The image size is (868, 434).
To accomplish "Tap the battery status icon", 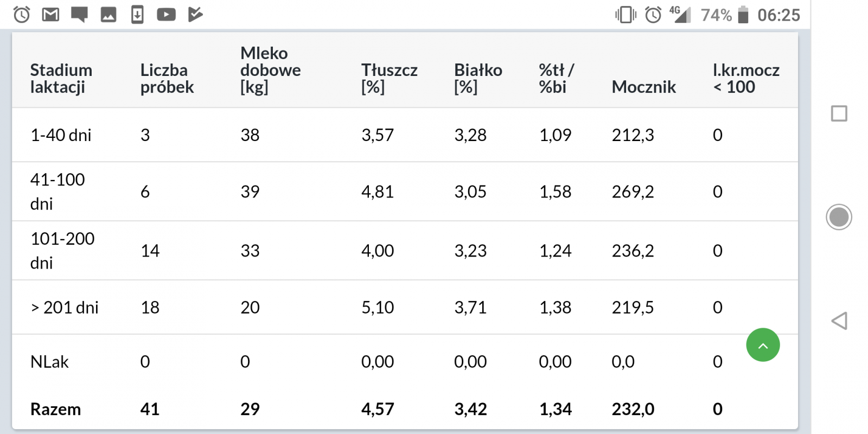I will click(x=743, y=15).
